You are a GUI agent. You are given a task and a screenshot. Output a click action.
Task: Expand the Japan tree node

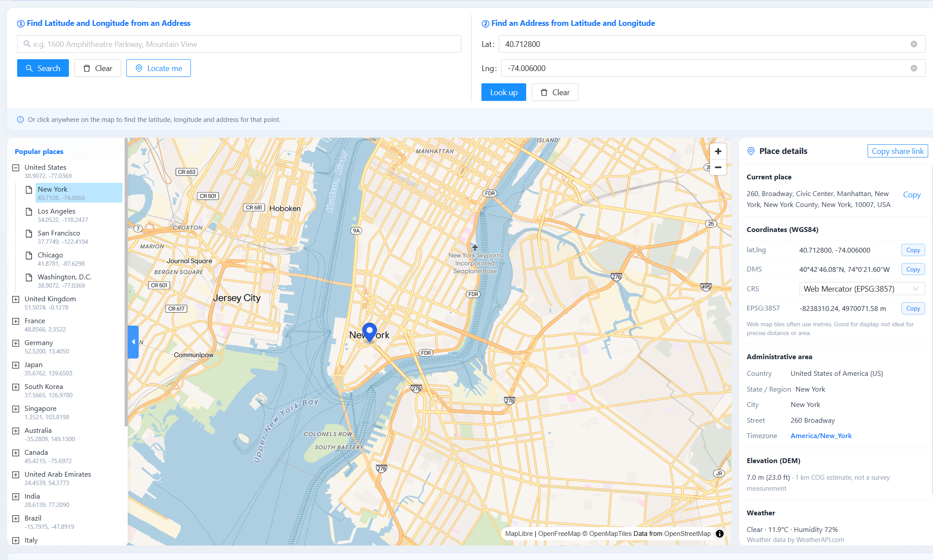pyautogui.click(x=16, y=365)
